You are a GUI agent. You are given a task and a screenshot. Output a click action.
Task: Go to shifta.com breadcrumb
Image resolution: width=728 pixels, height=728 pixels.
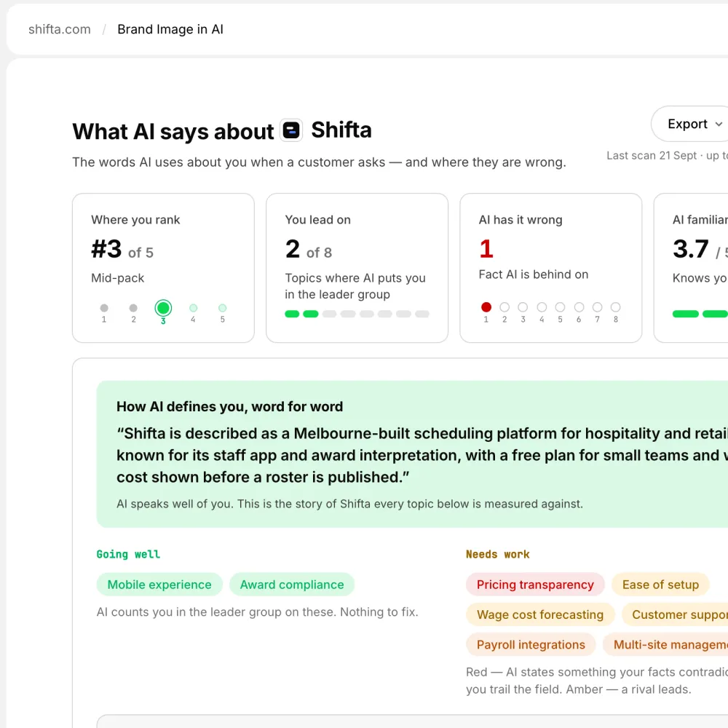pyautogui.click(x=60, y=29)
